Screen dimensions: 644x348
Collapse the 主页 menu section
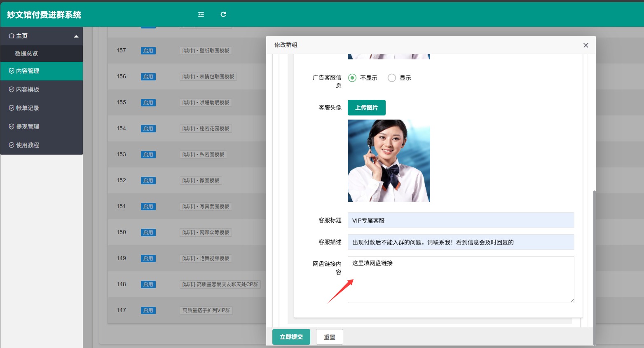76,36
